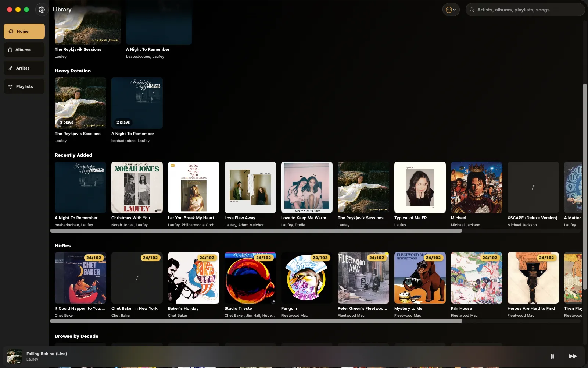The width and height of the screenshot is (588, 368).
Task: Open Love to Keep Me Warm cover
Action: pyautogui.click(x=307, y=187)
